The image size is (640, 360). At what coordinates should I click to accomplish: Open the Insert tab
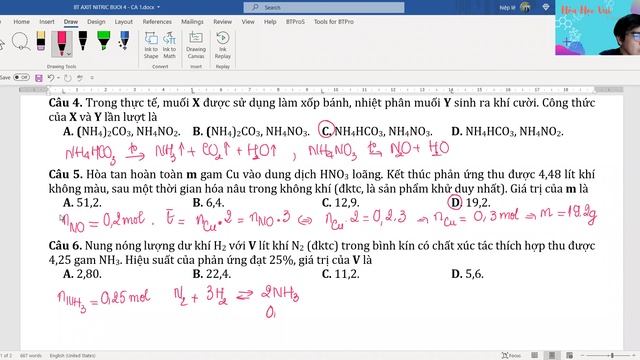(47, 22)
